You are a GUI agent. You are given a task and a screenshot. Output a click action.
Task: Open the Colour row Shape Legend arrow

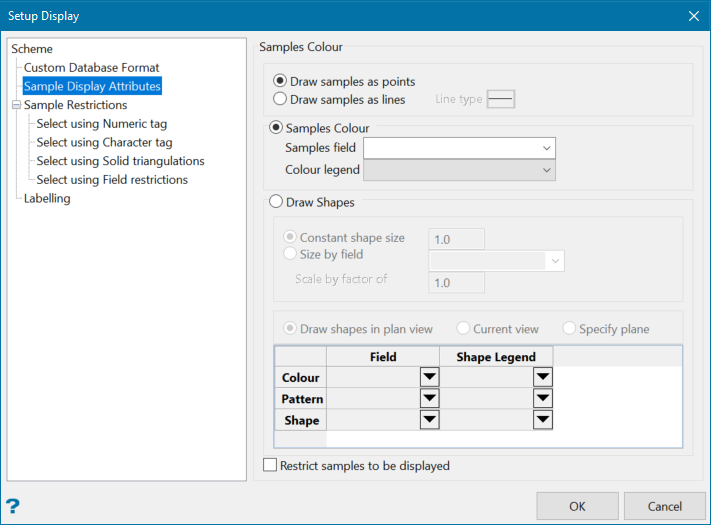[542, 377]
